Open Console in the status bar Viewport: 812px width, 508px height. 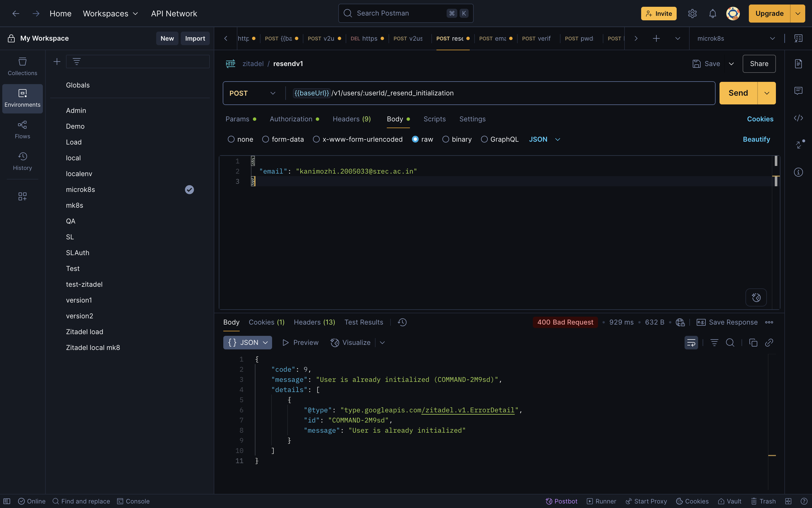click(133, 501)
